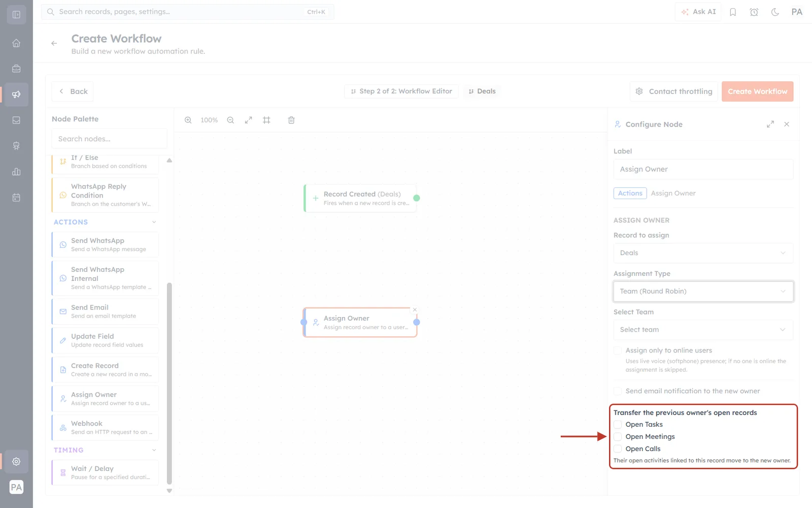Open the Assignment Type dropdown
This screenshot has width=812, height=508.
click(x=703, y=292)
